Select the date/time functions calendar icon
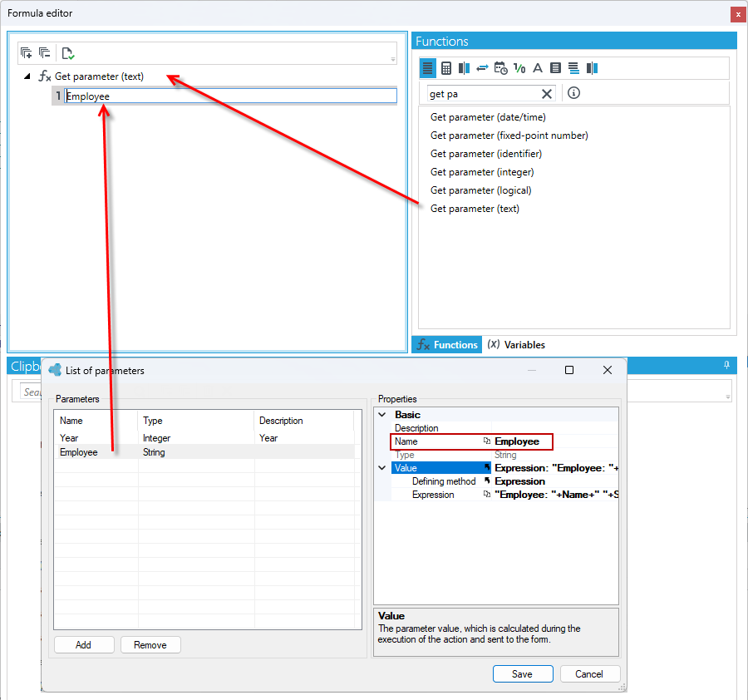Screen dimensions: 748x700 (501, 68)
